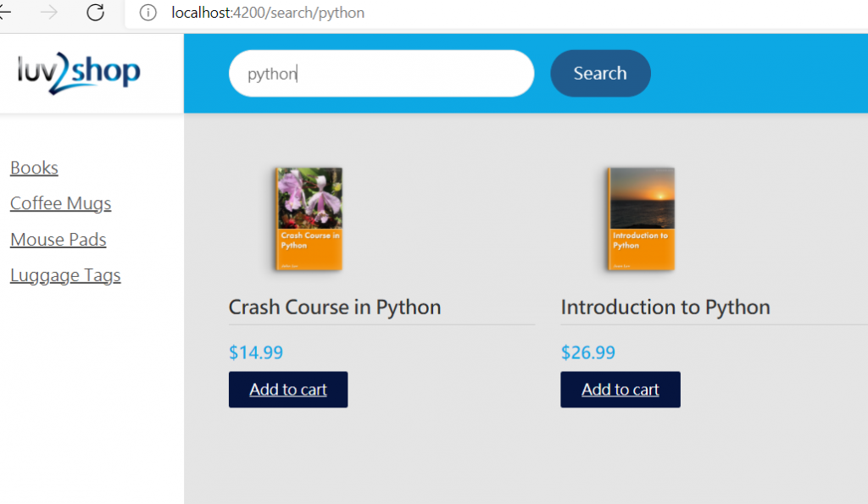Add Crash Course in Python to cart
868x504 pixels.
click(288, 390)
